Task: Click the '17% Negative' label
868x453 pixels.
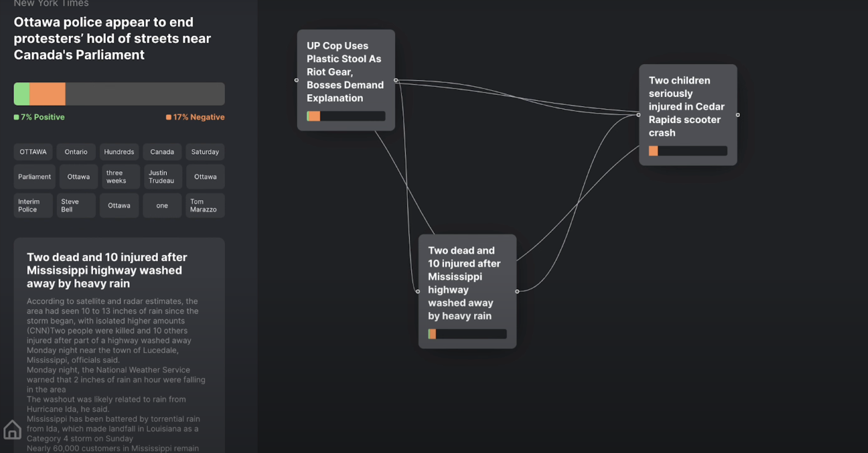Action: pyautogui.click(x=195, y=117)
